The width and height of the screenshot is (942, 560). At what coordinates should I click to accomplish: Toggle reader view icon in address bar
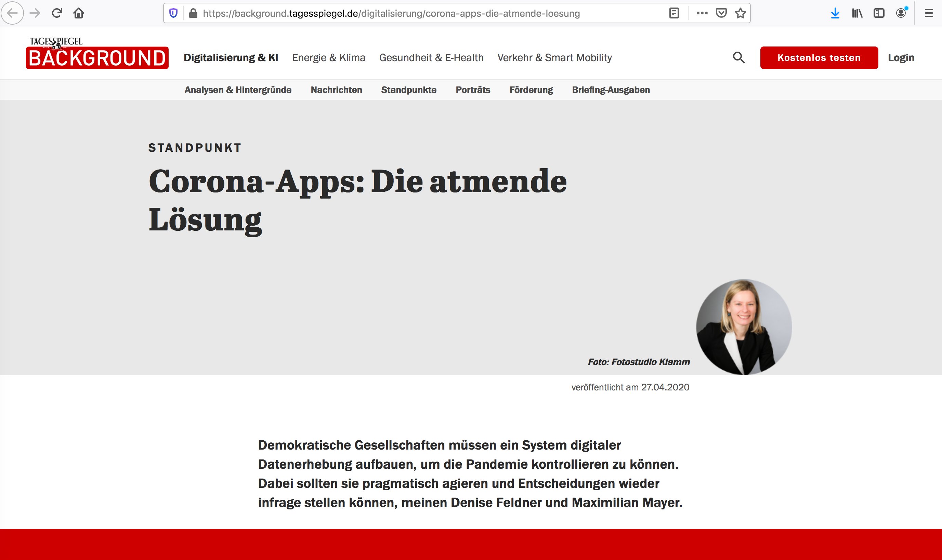tap(674, 13)
